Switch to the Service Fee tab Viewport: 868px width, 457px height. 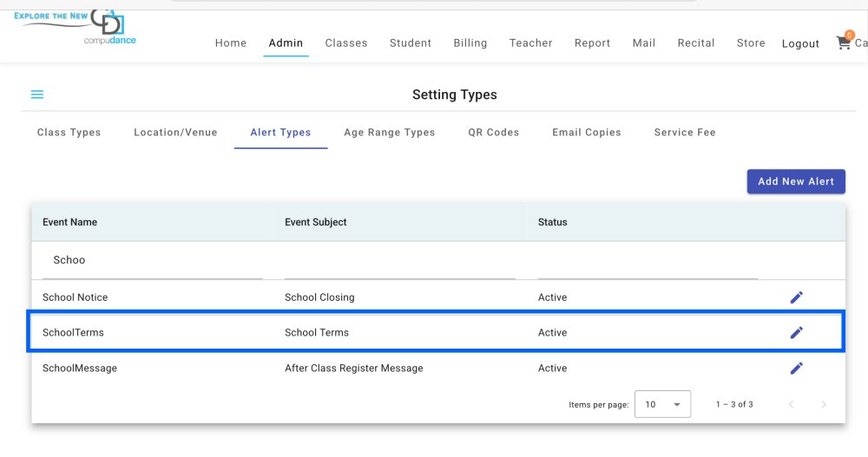685,132
